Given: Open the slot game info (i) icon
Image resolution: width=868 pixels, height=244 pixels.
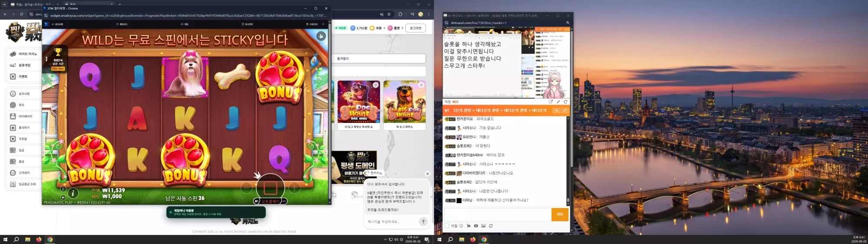Looking at the screenshot, I should click(x=73, y=193).
